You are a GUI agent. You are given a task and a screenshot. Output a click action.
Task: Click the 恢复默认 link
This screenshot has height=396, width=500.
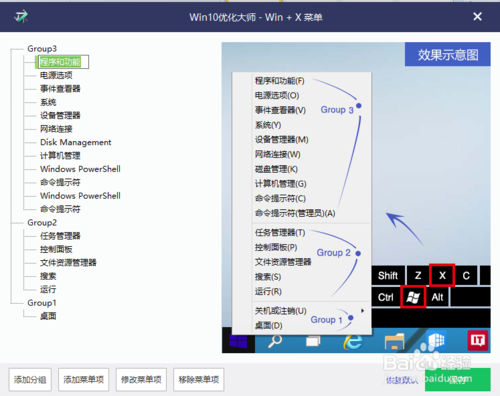point(402,380)
